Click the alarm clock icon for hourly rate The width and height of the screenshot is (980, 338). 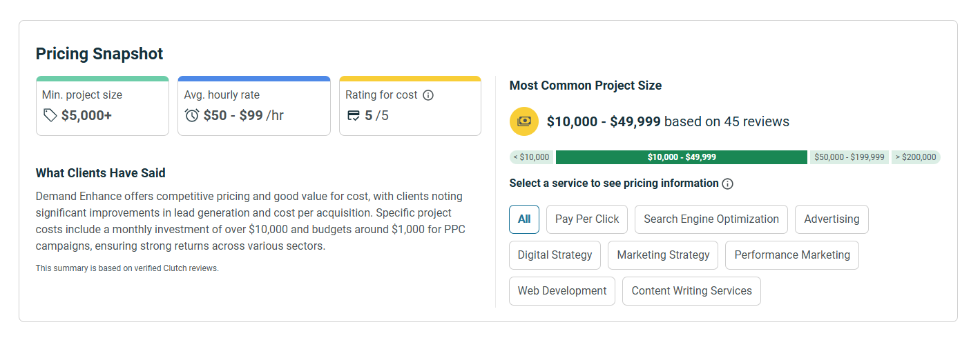pyautogui.click(x=192, y=115)
